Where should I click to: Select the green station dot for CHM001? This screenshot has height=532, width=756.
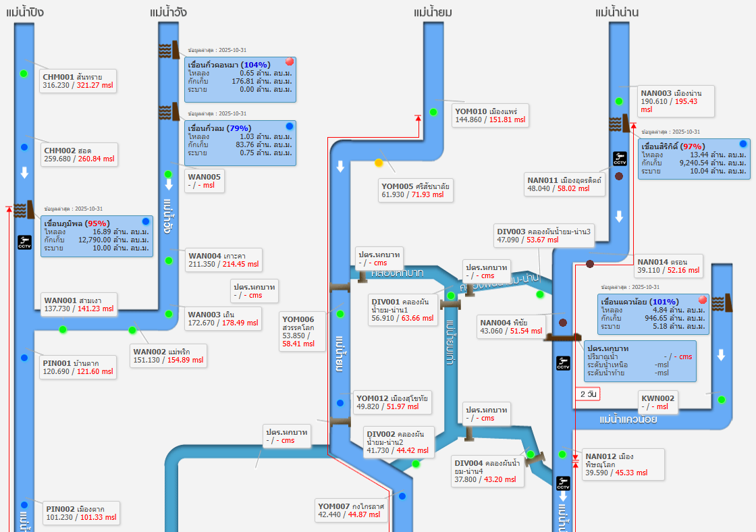click(x=24, y=74)
